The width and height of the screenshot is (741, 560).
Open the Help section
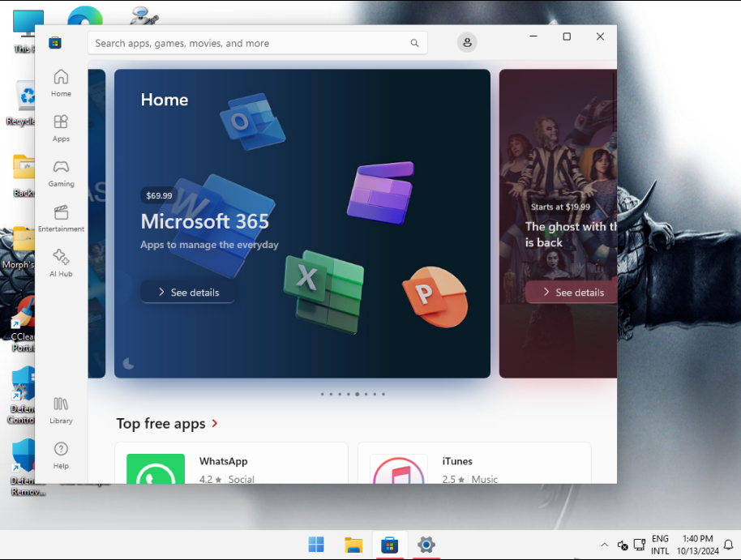point(61,455)
